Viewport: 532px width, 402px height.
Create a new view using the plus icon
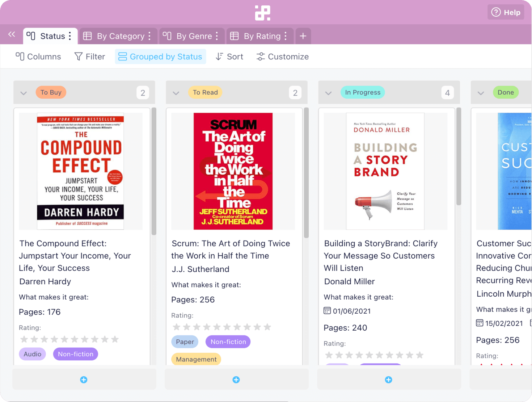click(303, 36)
